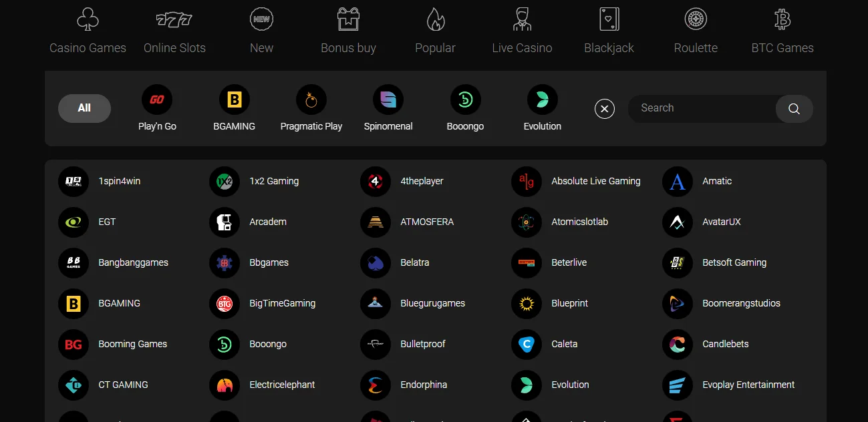Image resolution: width=868 pixels, height=422 pixels.
Task: Open the New games category
Action: (261, 31)
